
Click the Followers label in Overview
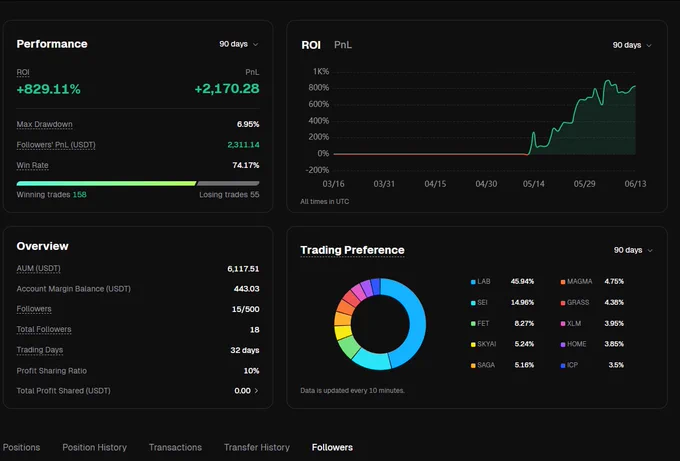[34, 309]
